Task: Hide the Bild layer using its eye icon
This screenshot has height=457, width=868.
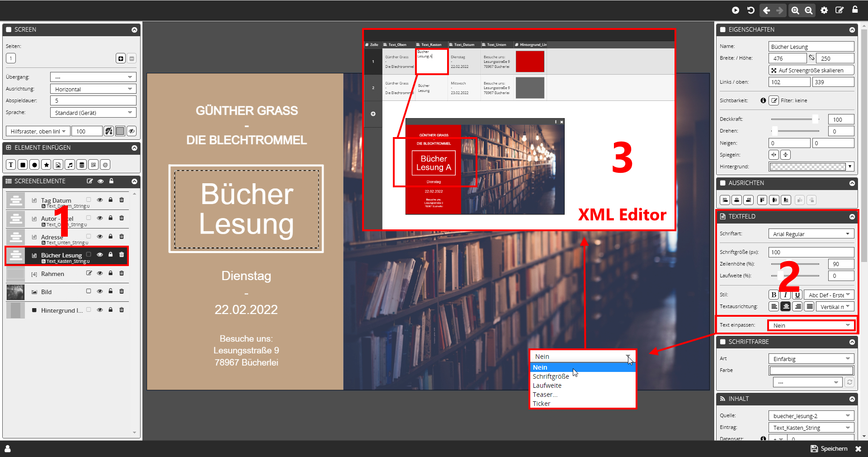Action: point(99,291)
